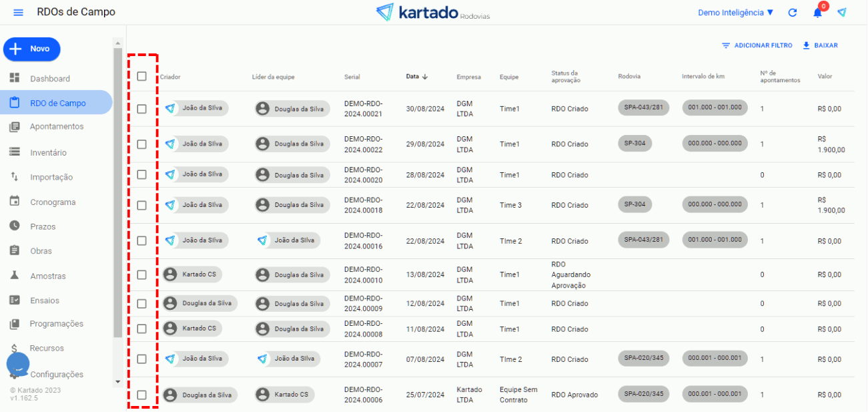
Task: Check the row for DEMO-RDO-2024.00021
Action: pos(141,109)
